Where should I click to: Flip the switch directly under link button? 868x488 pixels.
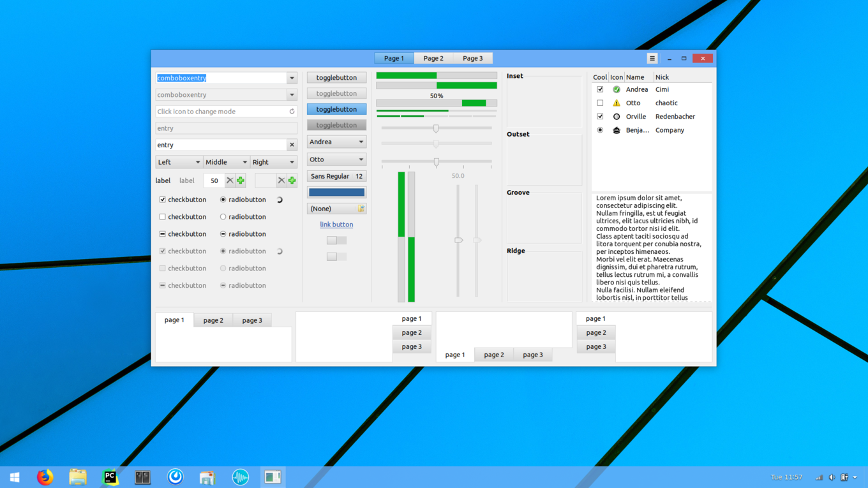click(x=336, y=240)
